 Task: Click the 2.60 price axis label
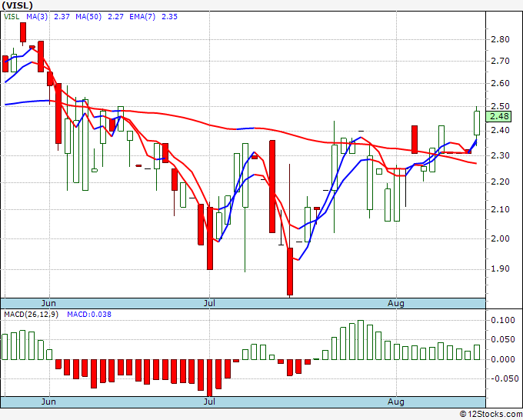[501, 83]
